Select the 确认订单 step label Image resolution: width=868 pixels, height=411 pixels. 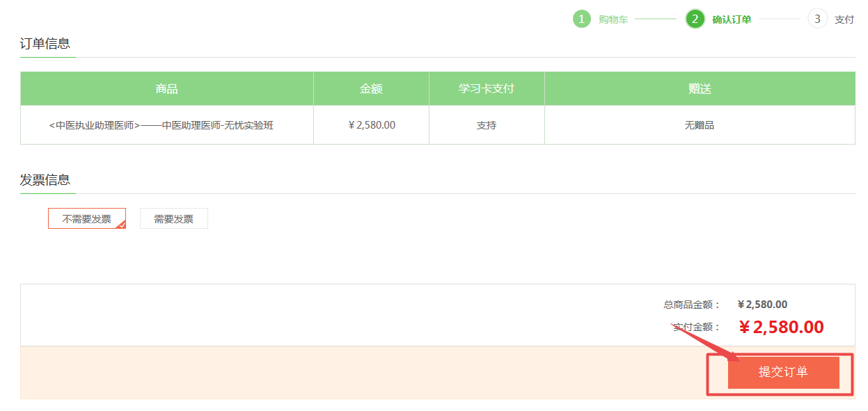(x=732, y=19)
